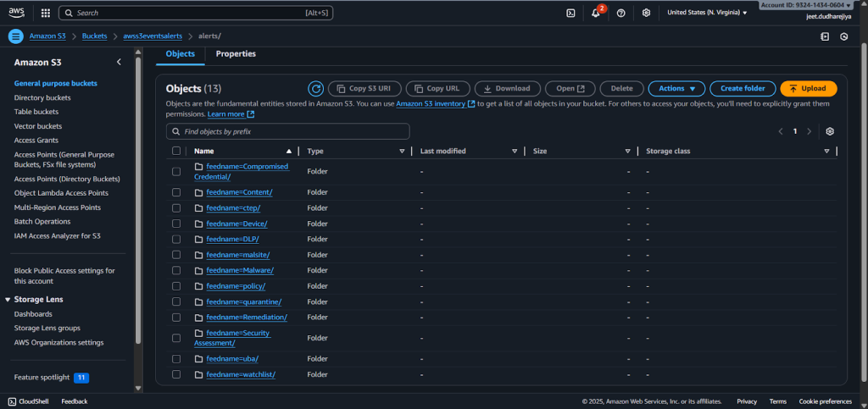The height and width of the screenshot is (409, 868).
Task: Open the feedname=Device/ folder link
Action: point(236,224)
